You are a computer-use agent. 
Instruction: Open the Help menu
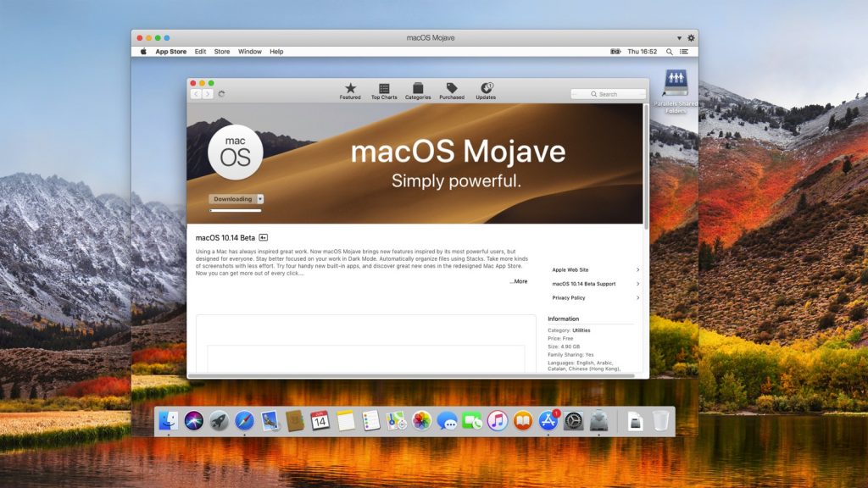pyautogui.click(x=276, y=52)
